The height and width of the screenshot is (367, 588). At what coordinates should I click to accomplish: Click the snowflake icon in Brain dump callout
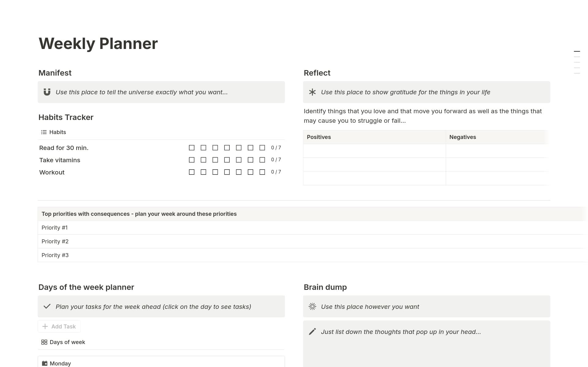coord(312,306)
